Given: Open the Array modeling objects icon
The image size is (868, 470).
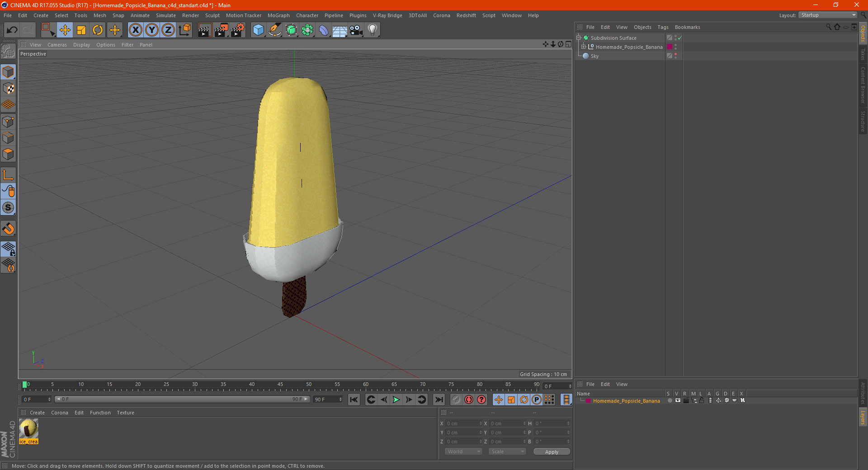Looking at the screenshot, I should pos(307,30).
